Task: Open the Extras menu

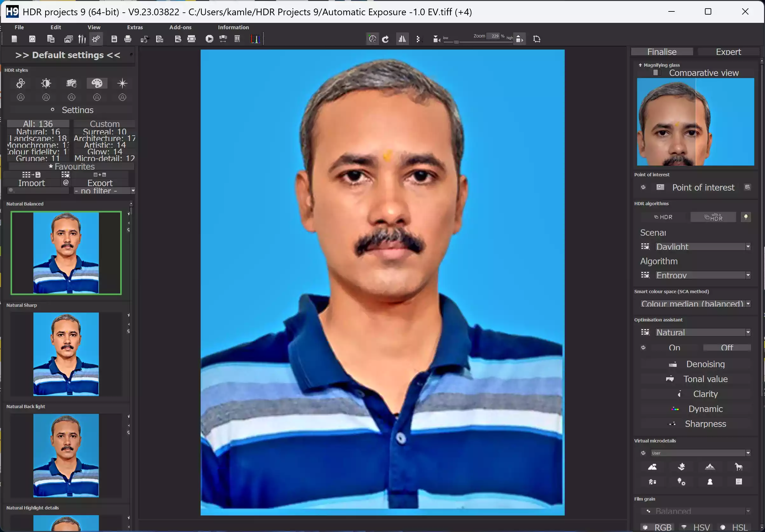Action: pyautogui.click(x=134, y=27)
